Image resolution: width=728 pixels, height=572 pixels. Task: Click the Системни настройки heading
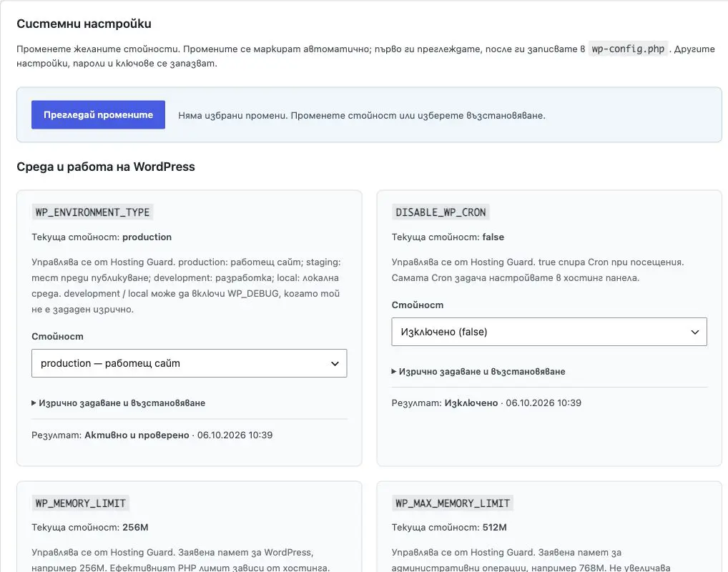(x=84, y=24)
